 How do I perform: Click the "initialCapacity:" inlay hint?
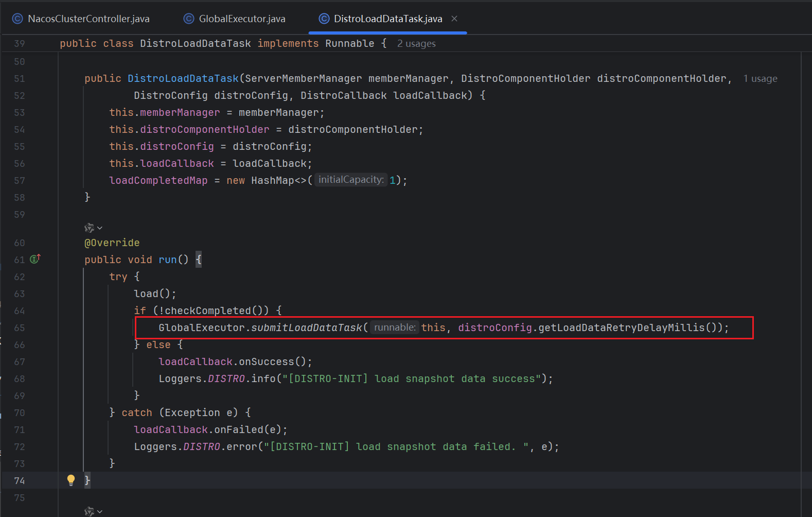[x=351, y=180]
